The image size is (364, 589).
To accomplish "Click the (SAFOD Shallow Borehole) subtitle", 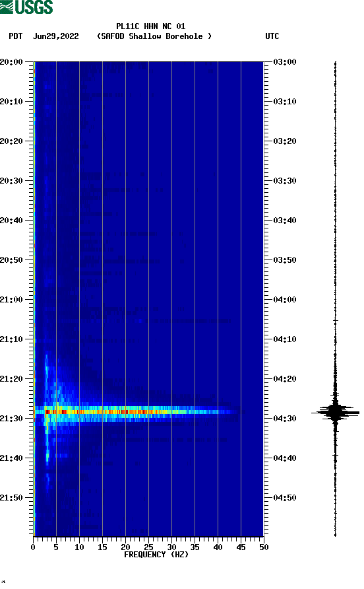I will pyautogui.click(x=154, y=36).
